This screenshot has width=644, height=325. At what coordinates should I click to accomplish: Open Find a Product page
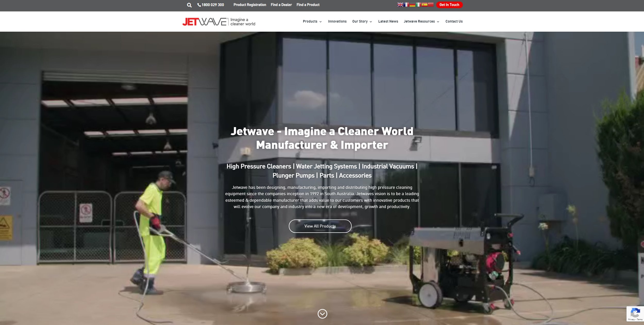click(x=308, y=5)
